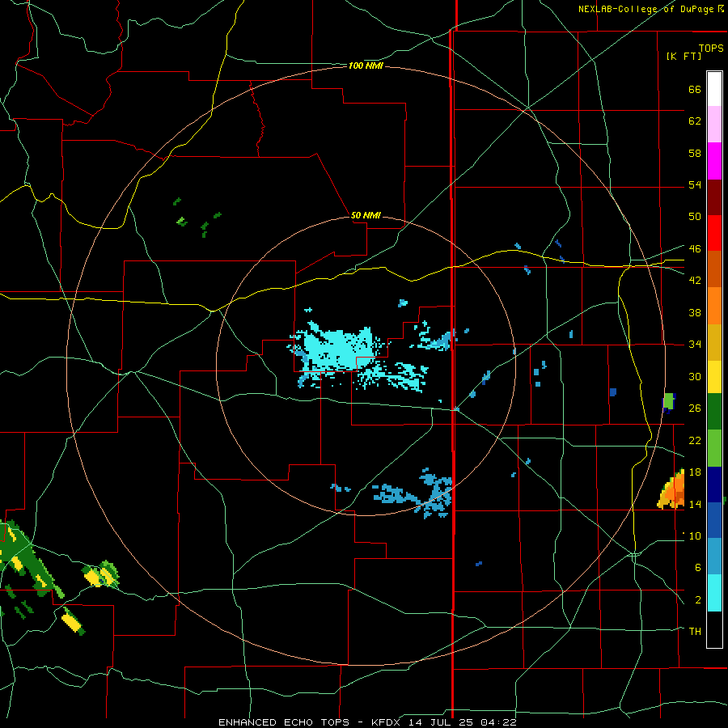This screenshot has width=728, height=728.
Task: Click the "22" legend value
Action: (695, 440)
